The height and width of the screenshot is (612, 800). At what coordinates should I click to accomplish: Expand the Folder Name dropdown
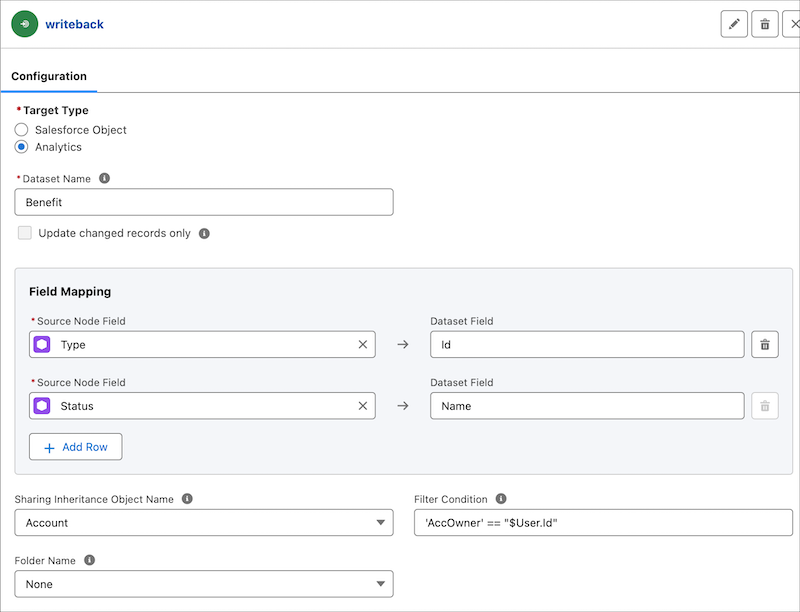pyautogui.click(x=204, y=584)
